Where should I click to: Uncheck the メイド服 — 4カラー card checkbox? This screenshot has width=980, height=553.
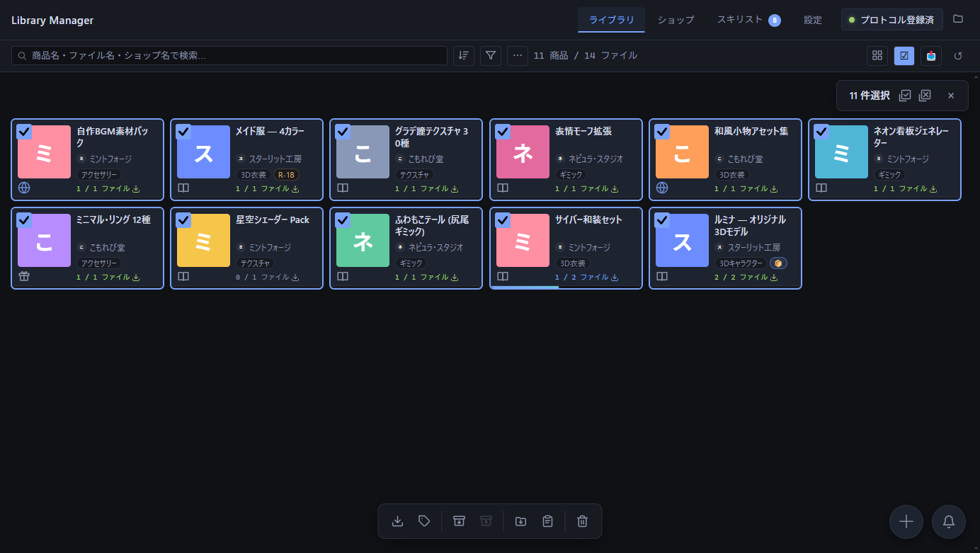pos(183,132)
